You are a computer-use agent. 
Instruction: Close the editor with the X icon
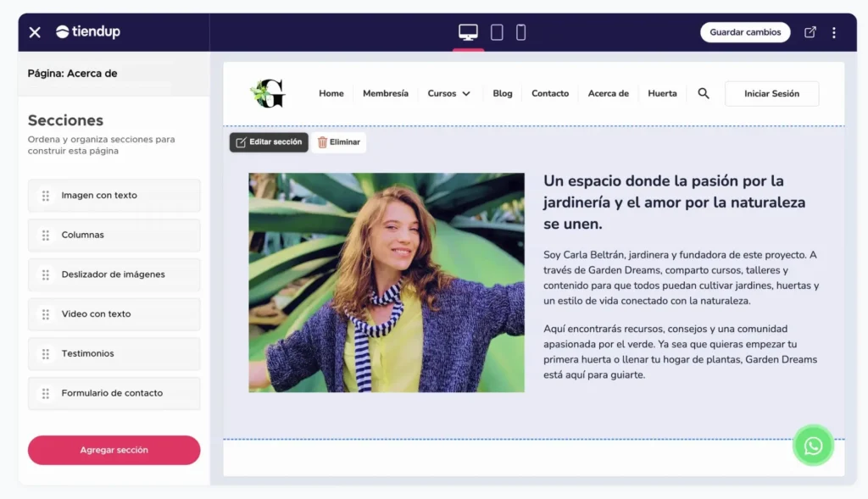click(33, 31)
